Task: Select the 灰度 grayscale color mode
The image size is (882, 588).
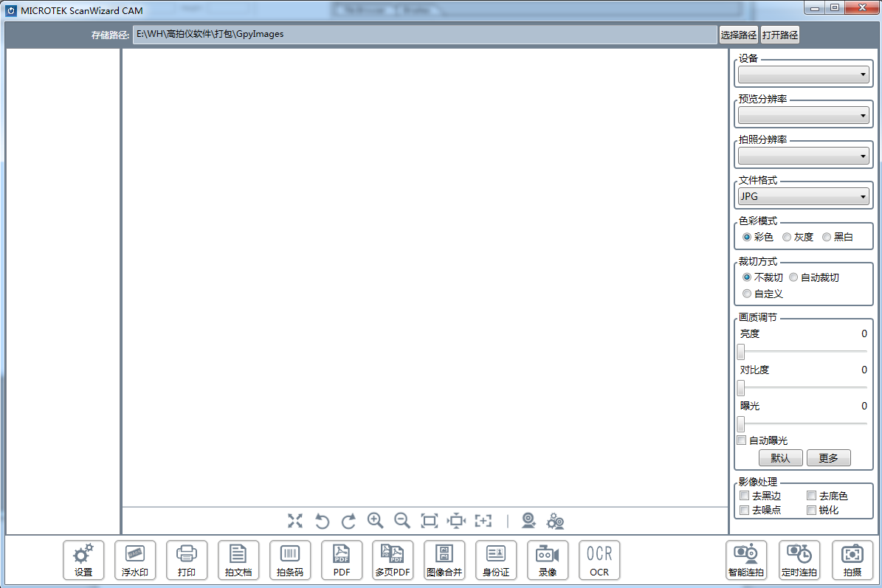Action: (788, 237)
